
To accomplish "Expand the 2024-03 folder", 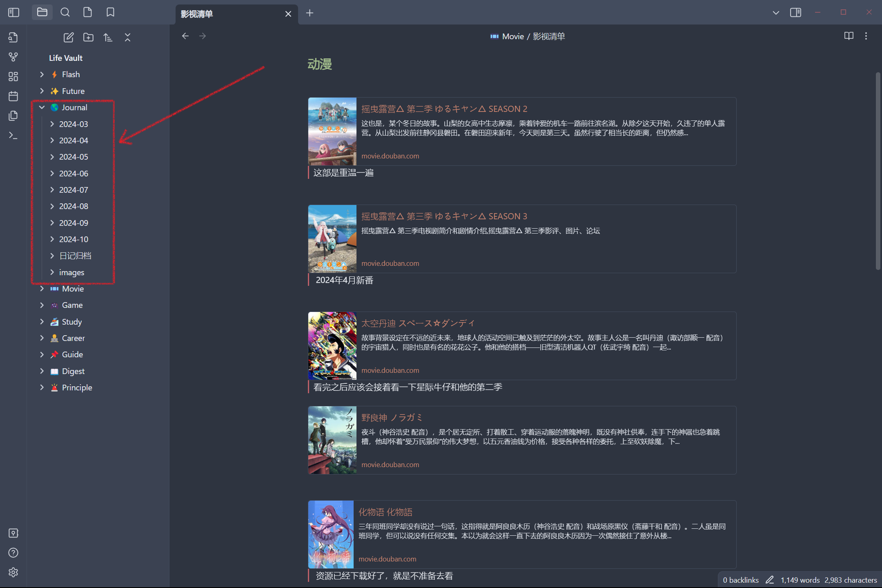I will [x=52, y=124].
